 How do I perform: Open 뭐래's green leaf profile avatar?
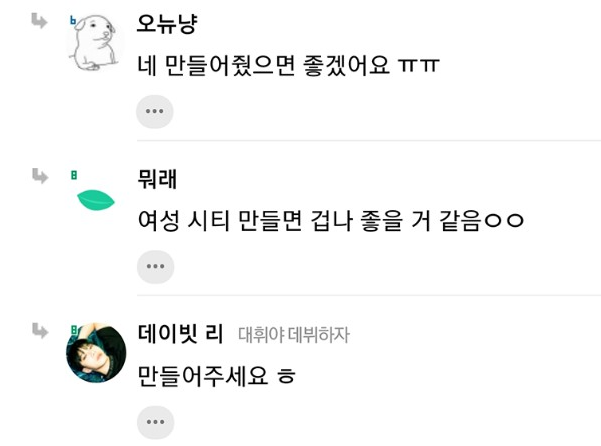click(x=95, y=200)
